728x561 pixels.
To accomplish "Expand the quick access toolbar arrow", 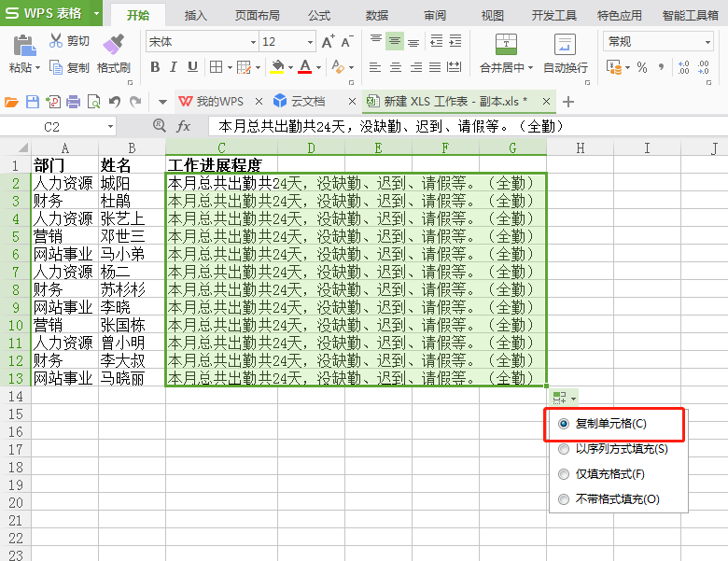I will coord(162,102).
